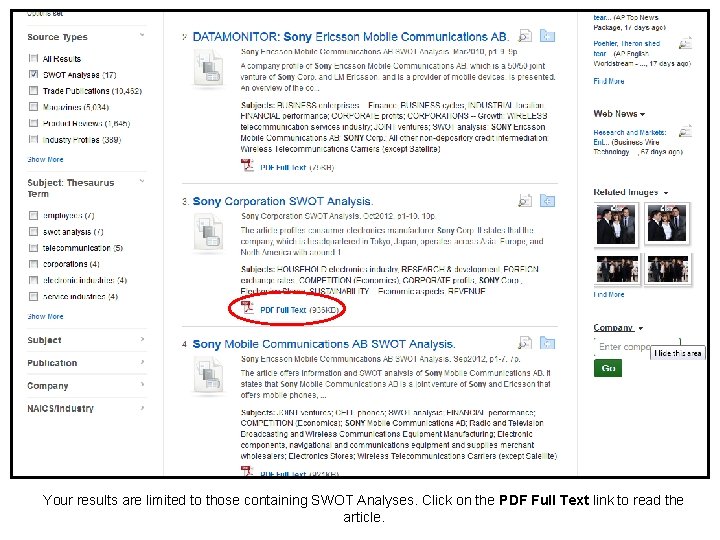Open second related image in top row
The image size is (720, 540).
click(x=667, y=223)
